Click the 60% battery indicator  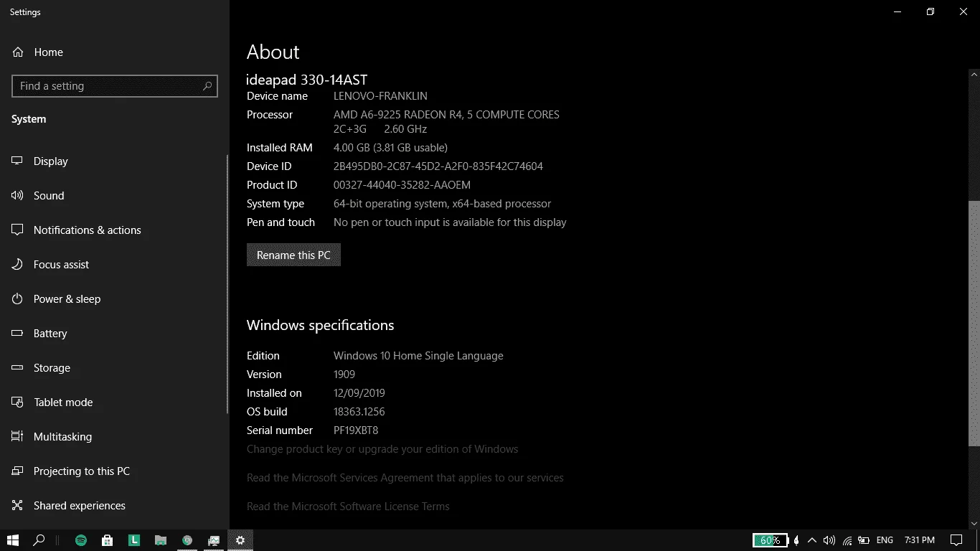point(770,540)
